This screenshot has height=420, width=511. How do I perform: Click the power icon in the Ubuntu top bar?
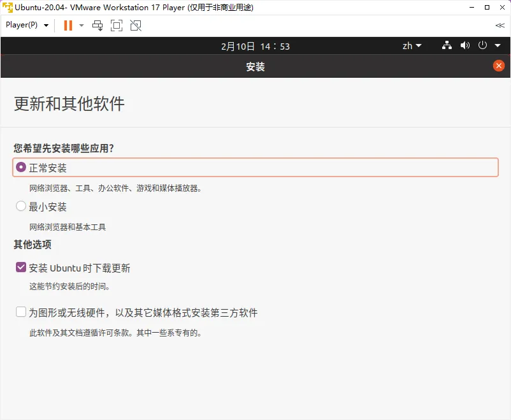[482, 45]
